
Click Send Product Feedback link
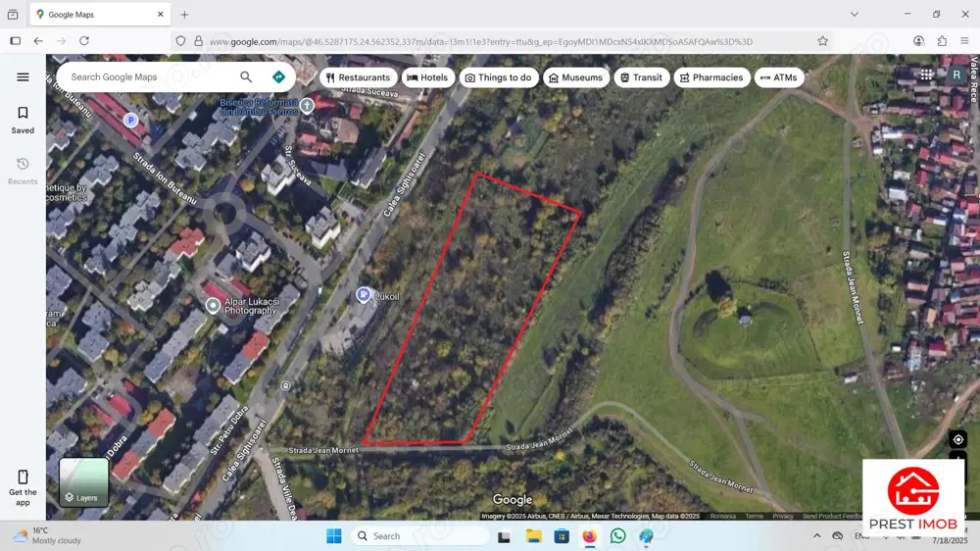832,516
